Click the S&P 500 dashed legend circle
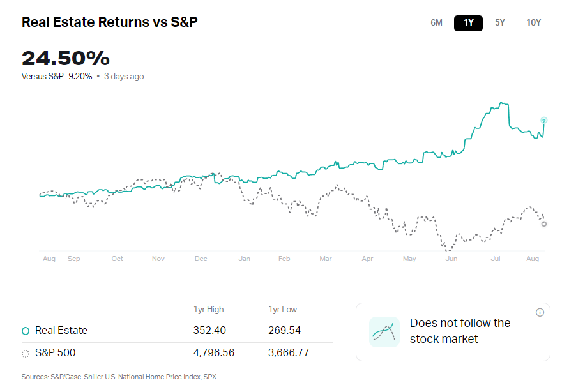 pyautogui.click(x=26, y=353)
